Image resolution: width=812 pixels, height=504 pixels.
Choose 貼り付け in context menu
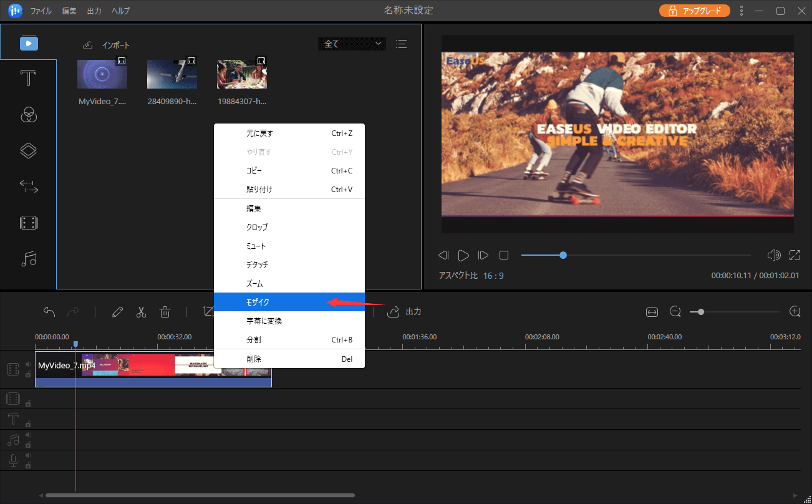(x=289, y=190)
